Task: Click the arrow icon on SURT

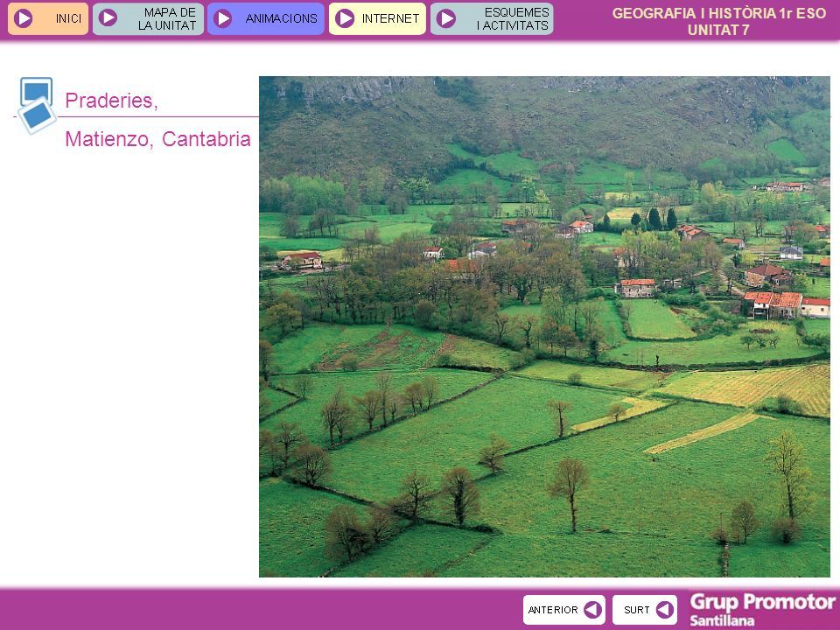Action: click(665, 610)
